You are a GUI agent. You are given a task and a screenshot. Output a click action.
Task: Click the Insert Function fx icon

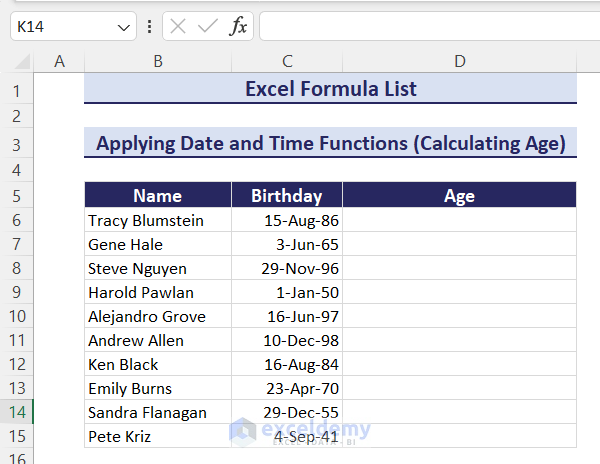238,27
